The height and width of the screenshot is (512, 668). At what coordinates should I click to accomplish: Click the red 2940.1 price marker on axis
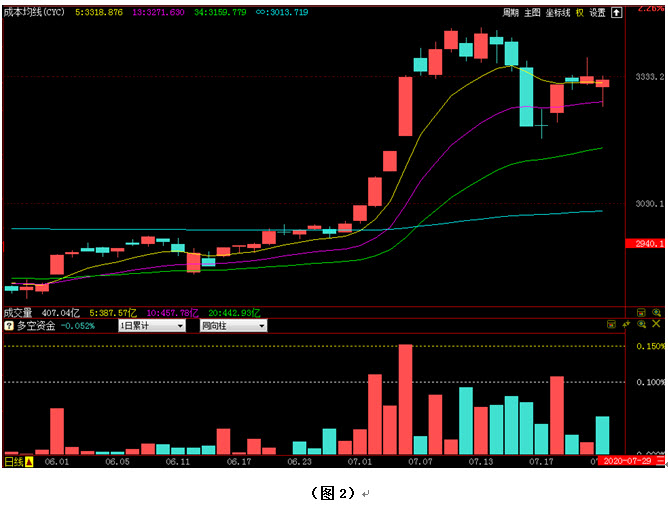coord(642,243)
